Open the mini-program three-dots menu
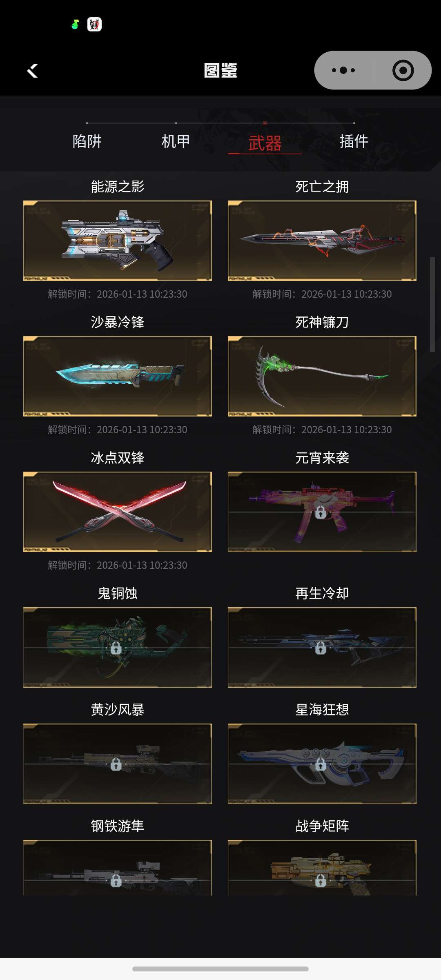Screen dimensions: 441x980 click(x=343, y=70)
